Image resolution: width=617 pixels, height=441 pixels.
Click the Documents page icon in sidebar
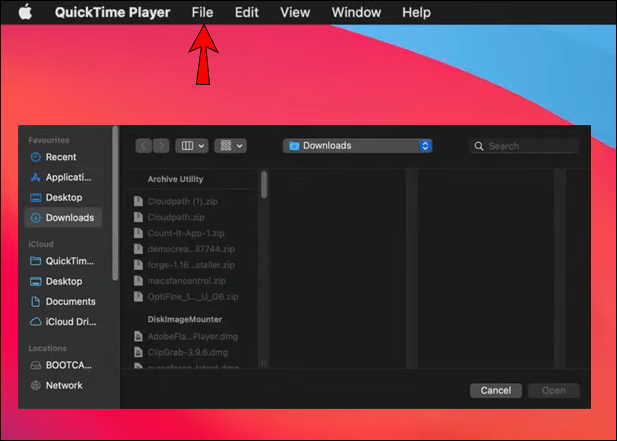(x=35, y=302)
